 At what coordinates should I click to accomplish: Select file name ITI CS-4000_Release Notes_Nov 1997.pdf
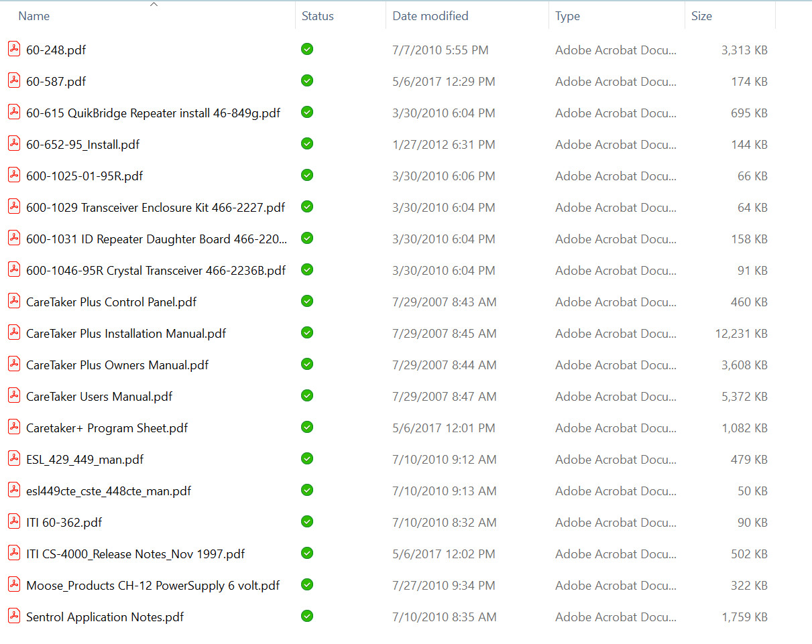(x=135, y=554)
